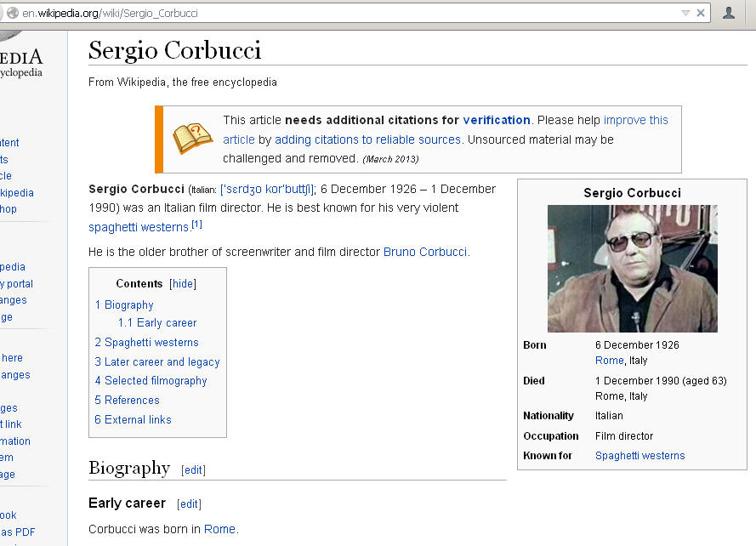Open the Rome link in Early career text
This screenshot has width=756, height=546.
point(219,529)
